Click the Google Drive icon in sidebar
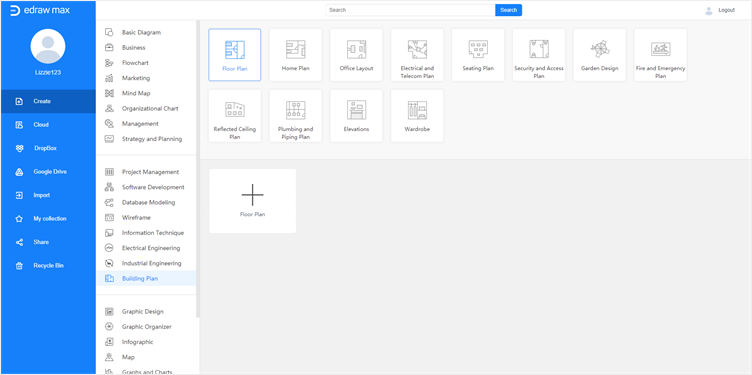The image size is (752, 375). (19, 172)
